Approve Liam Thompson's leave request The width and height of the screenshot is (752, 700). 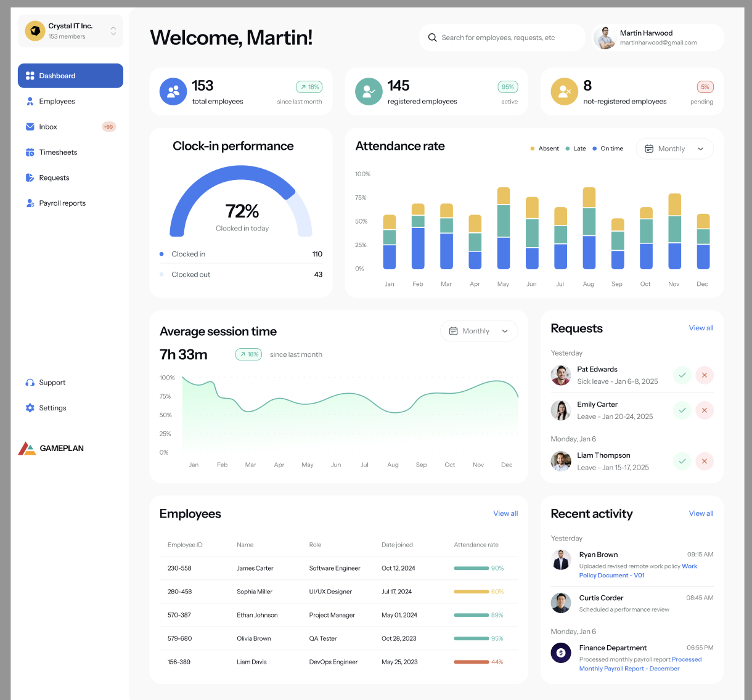point(682,462)
